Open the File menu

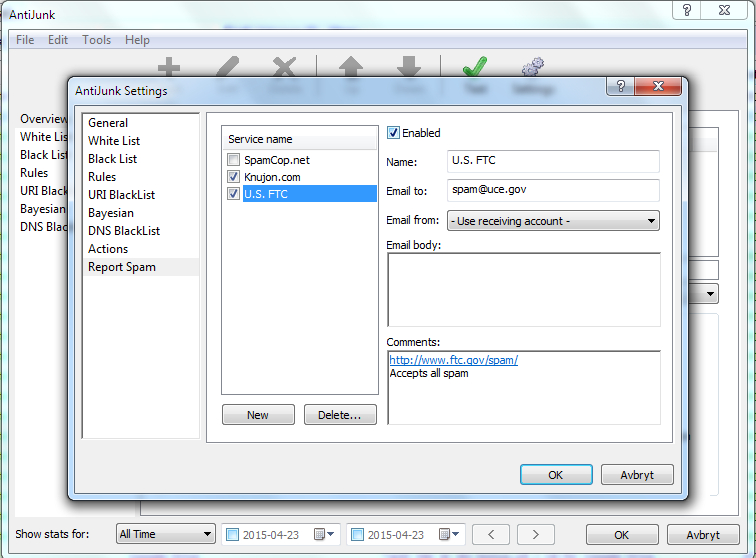[x=25, y=40]
